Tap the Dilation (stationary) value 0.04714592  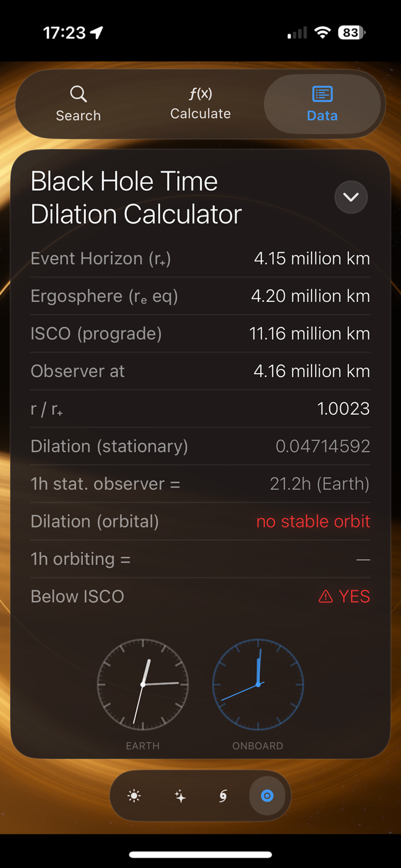tap(323, 446)
